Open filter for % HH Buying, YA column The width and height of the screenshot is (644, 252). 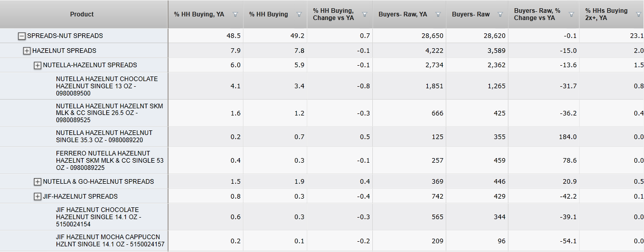[235, 15]
